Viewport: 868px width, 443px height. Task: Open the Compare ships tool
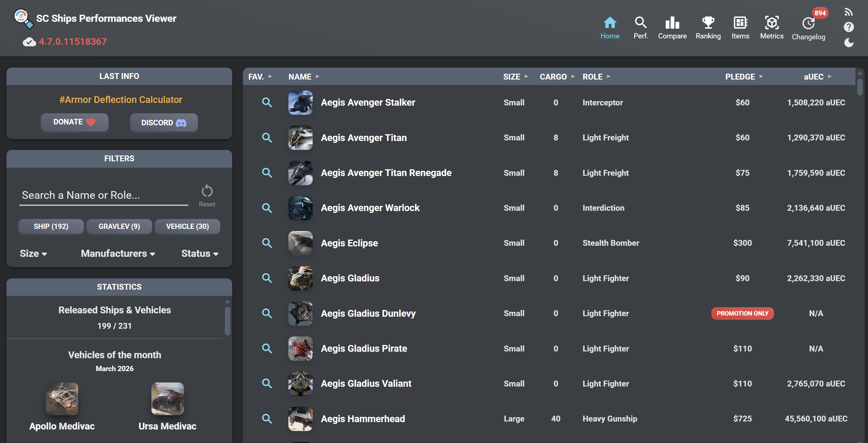[x=672, y=27]
